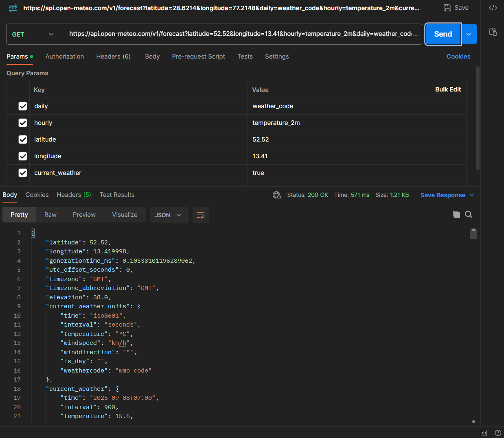Uncheck the current_weather parameter
This screenshot has width=504, height=438.
(23, 172)
